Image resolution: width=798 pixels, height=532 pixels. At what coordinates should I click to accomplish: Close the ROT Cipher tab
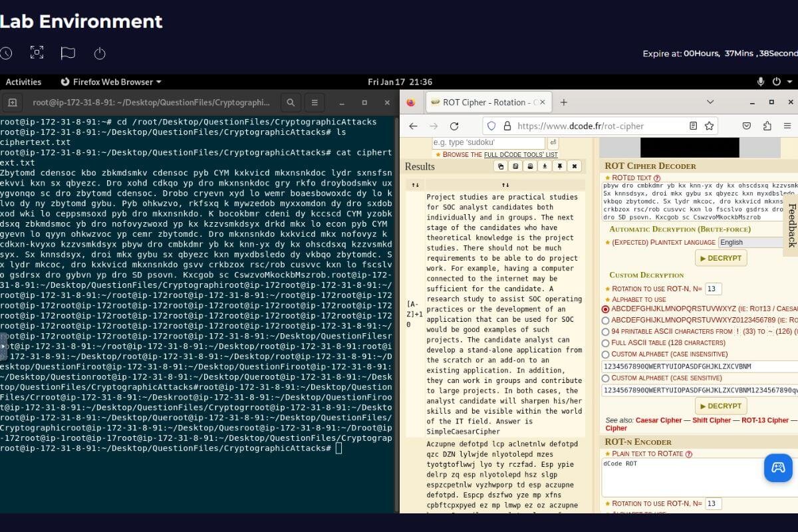[x=543, y=102]
